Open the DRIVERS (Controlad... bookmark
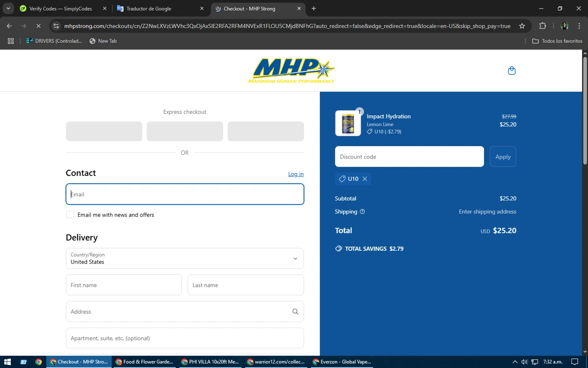Viewport: 588px width, 368px height. tap(54, 41)
